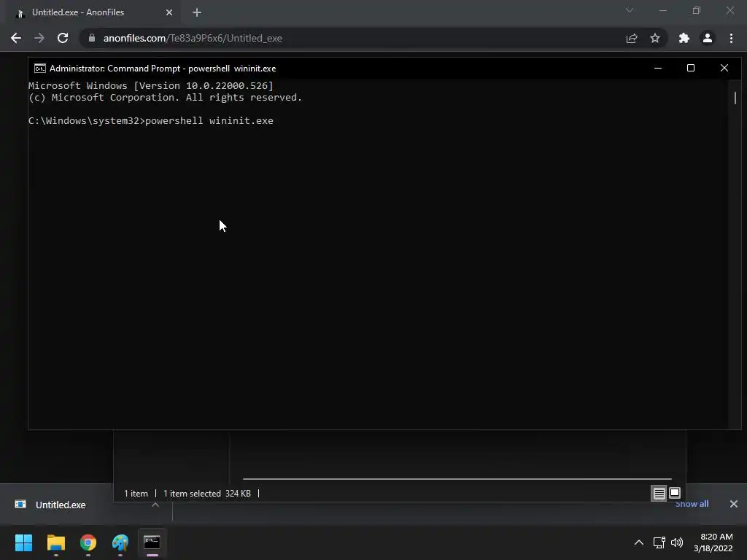Close the Chrome downloads bar
Viewport: 747px width, 560px height.
[734, 504]
